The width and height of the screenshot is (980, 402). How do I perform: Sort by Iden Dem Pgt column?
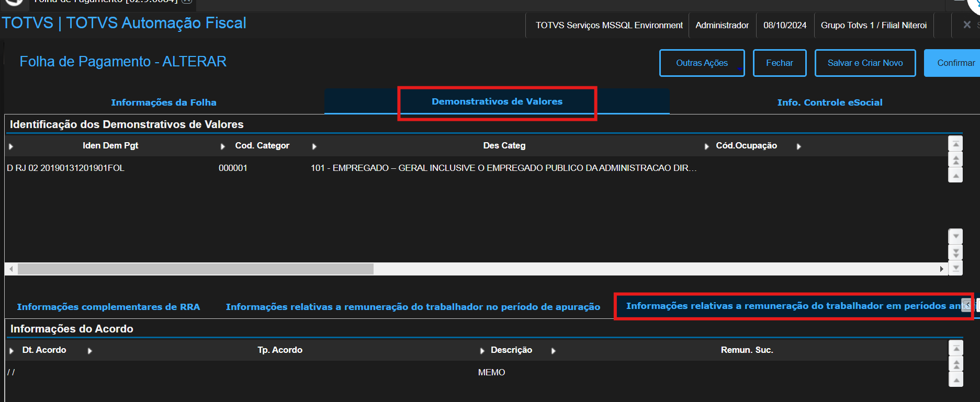tap(110, 145)
